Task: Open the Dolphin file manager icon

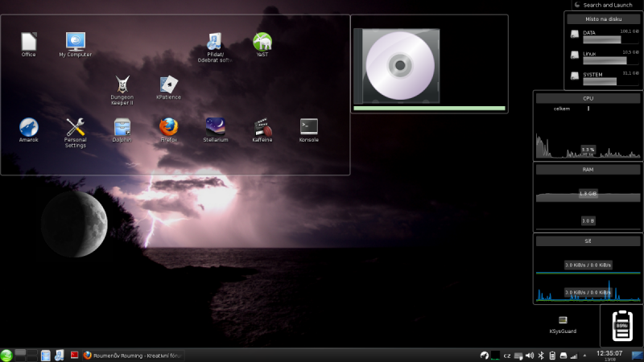Action: coord(122,127)
